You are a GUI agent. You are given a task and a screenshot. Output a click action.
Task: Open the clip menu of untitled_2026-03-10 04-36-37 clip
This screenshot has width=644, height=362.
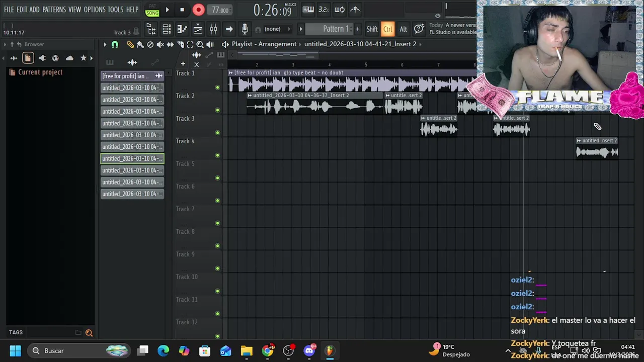tap(250, 96)
